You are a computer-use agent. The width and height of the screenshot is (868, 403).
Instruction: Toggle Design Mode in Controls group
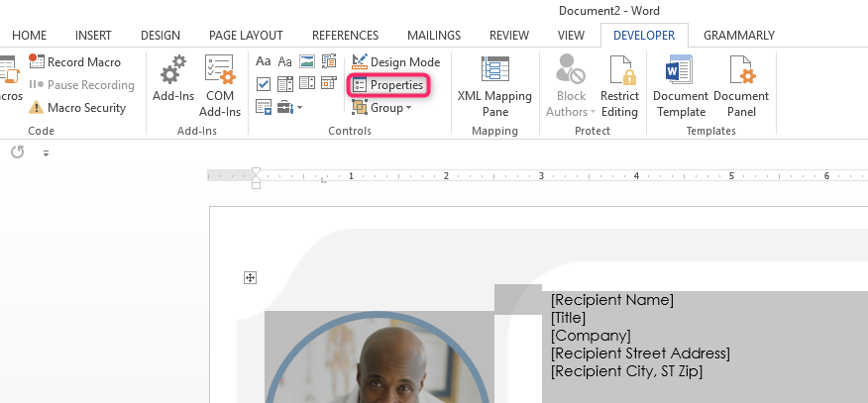[x=396, y=62]
